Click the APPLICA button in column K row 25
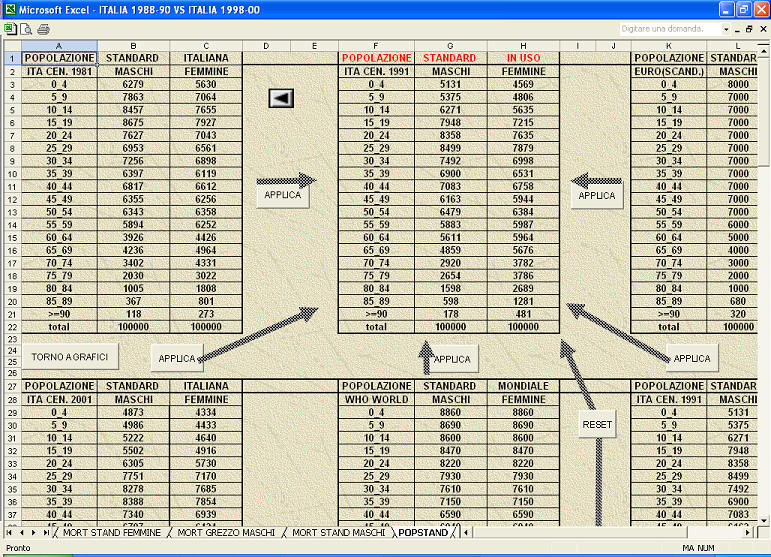This screenshot has height=557, width=771. pyautogui.click(x=692, y=359)
